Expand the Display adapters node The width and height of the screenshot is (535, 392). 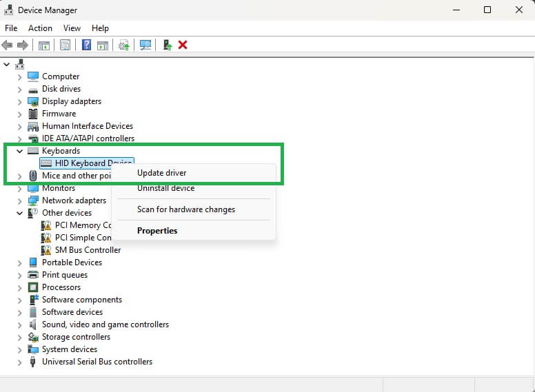[x=19, y=101]
